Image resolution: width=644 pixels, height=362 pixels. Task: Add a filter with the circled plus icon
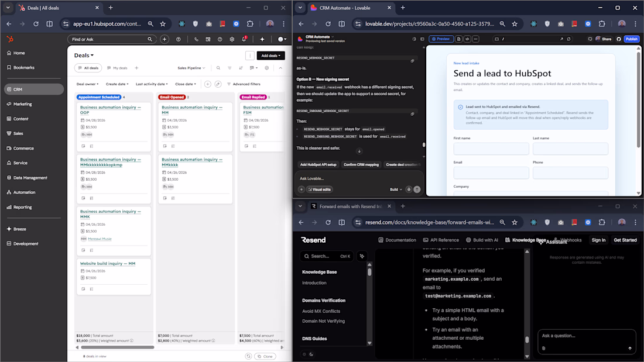pos(208,84)
